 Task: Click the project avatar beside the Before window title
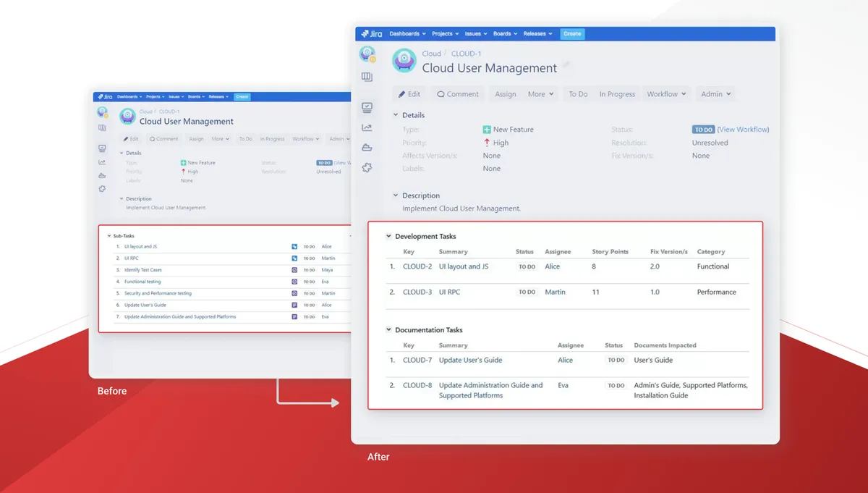point(128,117)
